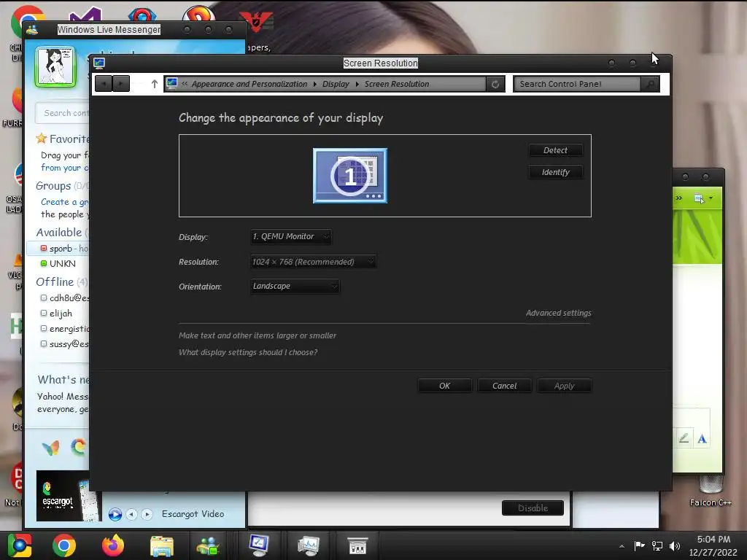Viewport: 747px width, 560px height.
Task: Collapse the Offline contacts group
Action: coord(54,282)
